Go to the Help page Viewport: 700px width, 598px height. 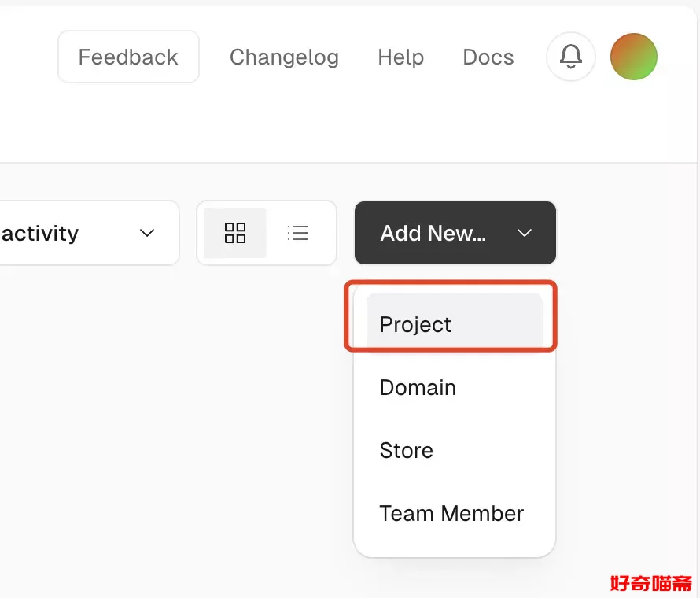(400, 57)
